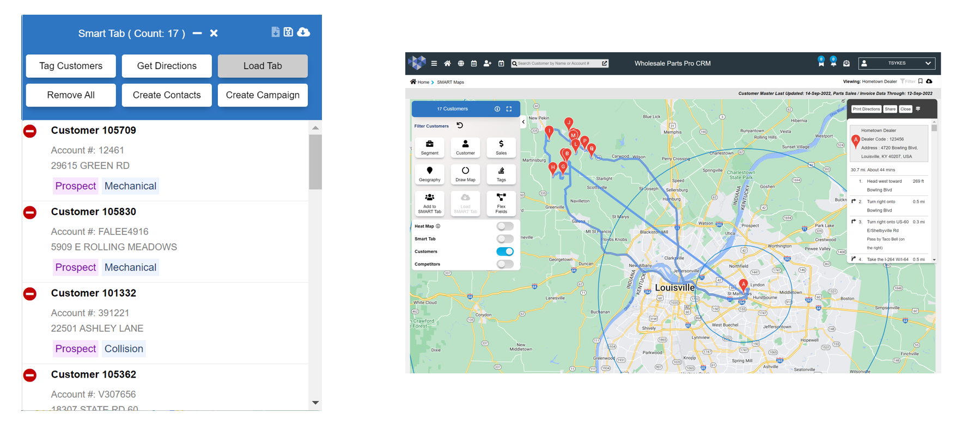Minimize the Smart Tab panel with dash icon
This screenshot has width=980, height=425.
(x=197, y=33)
